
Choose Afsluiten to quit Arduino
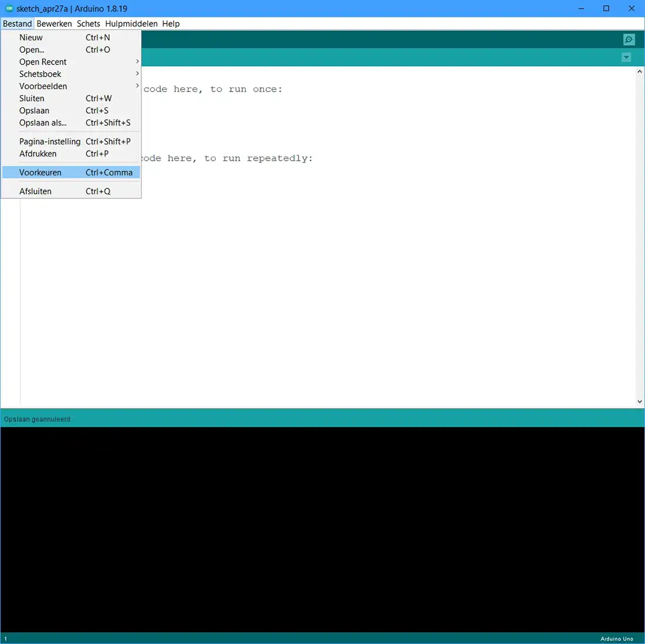point(70,191)
